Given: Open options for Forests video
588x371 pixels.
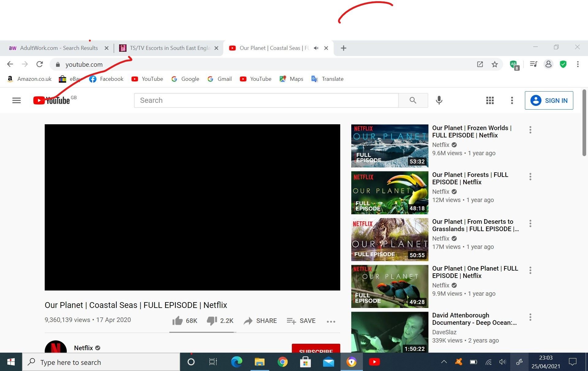Looking at the screenshot, I should coord(530,177).
